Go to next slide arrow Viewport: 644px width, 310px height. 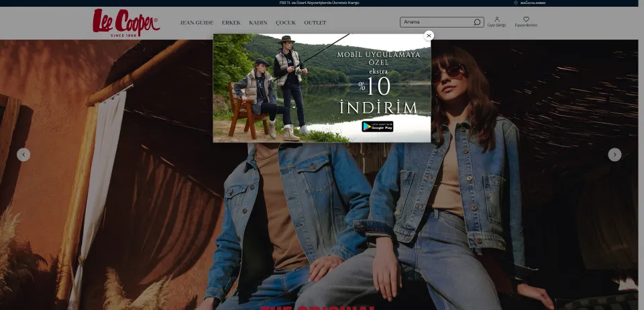coord(614,155)
